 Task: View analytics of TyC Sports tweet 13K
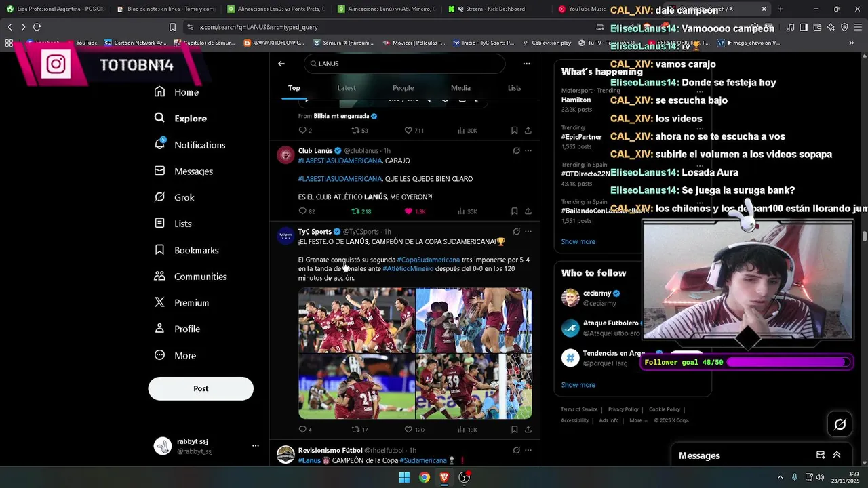tap(467, 430)
